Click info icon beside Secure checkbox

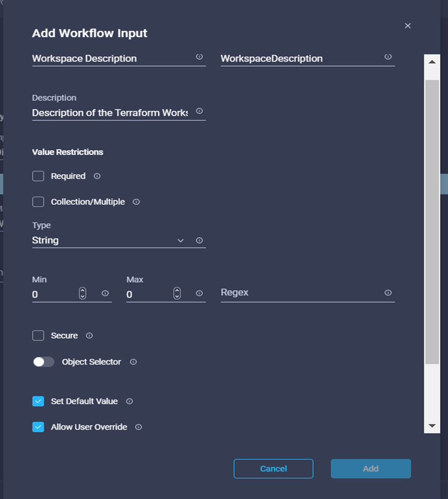pos(89,336)
